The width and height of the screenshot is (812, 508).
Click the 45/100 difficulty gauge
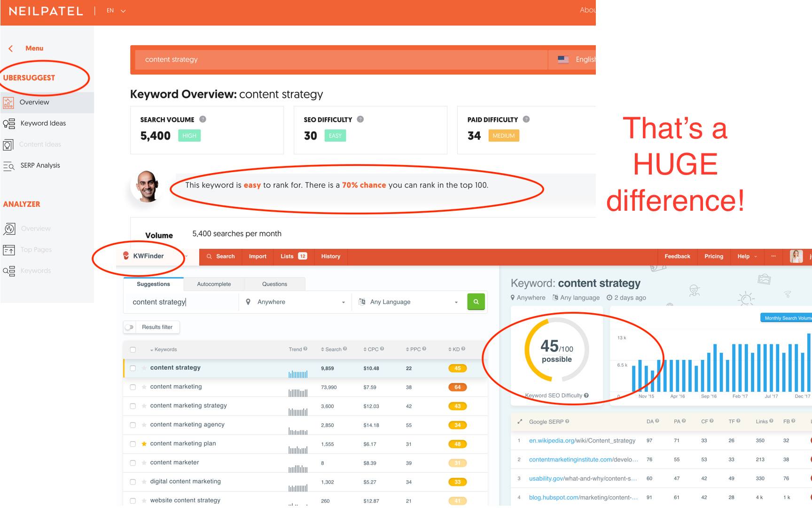[x=556, y=349]
